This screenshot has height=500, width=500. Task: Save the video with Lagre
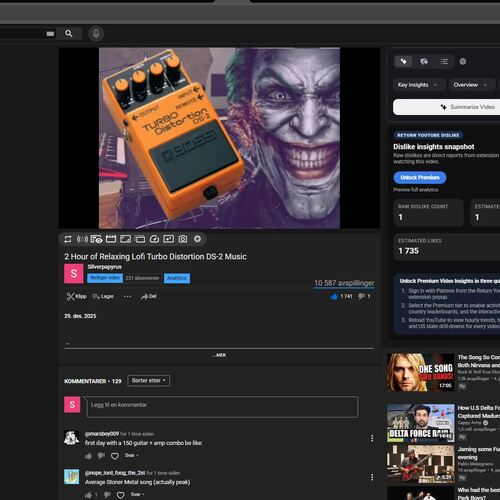[103, 296]
